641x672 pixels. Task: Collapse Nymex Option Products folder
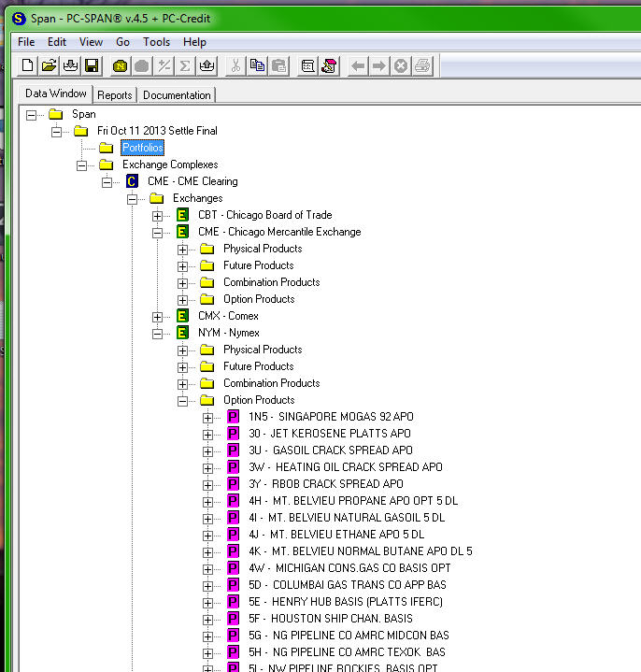pyautogui.click(x=182, y=401)
